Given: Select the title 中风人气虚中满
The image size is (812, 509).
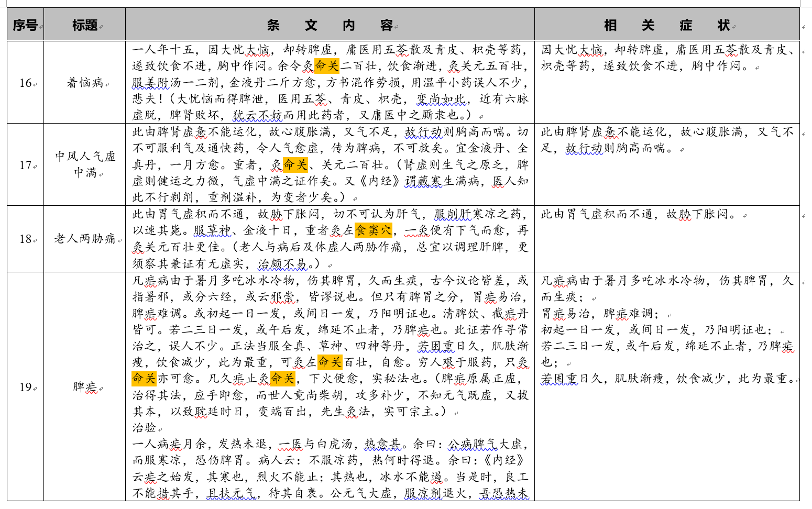Looking at the screenshot, I should coord(85,164).
